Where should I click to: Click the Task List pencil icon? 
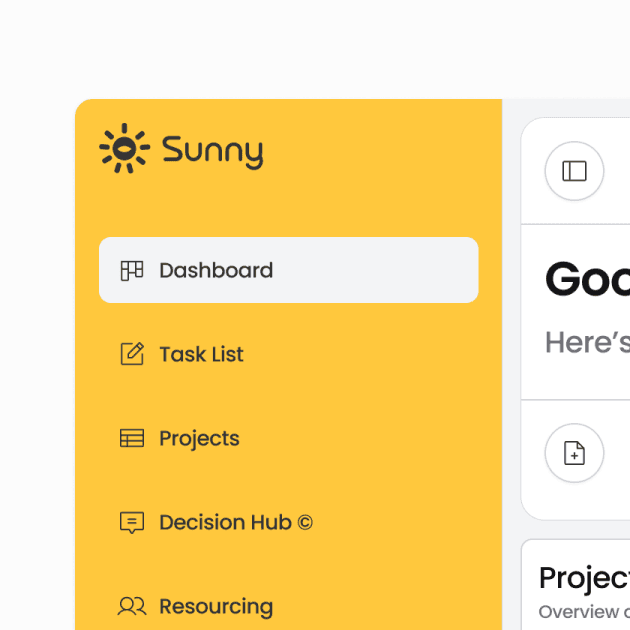click(x=132, y=354)
